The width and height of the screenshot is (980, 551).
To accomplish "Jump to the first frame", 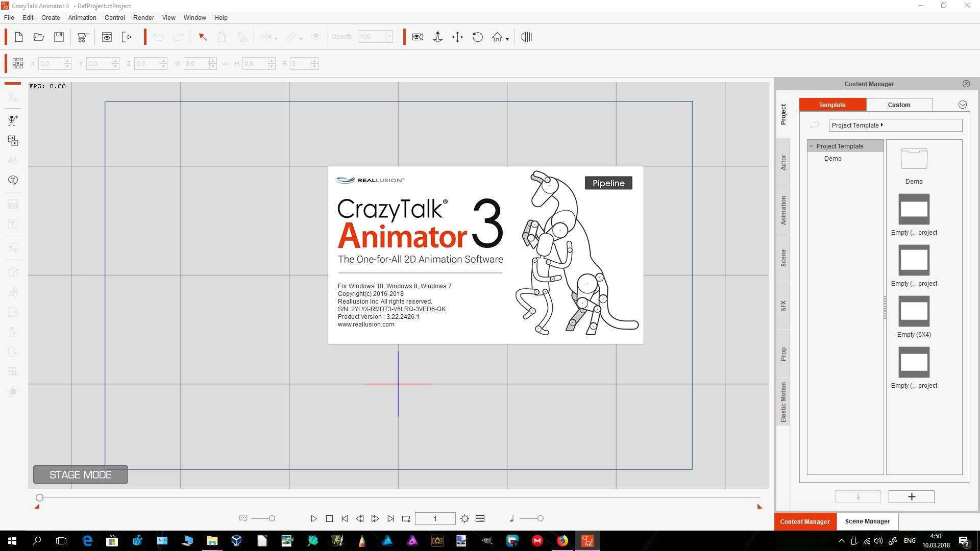I will 345,518.
